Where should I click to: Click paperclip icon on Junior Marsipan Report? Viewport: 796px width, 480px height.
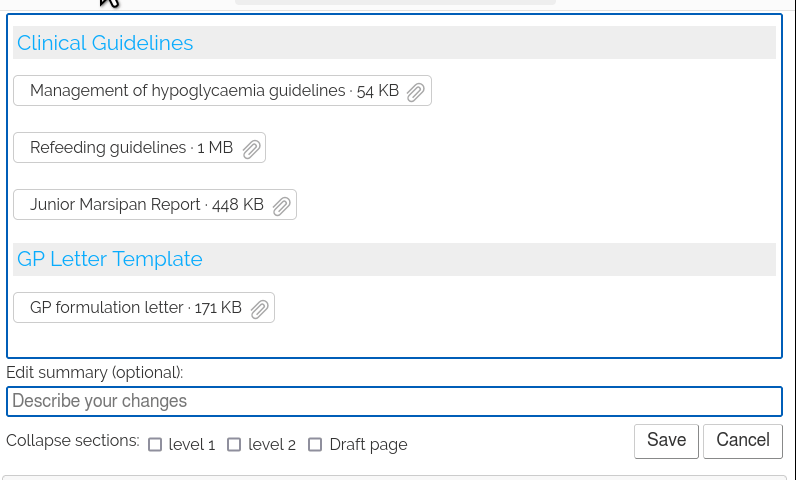coord(282,206)
